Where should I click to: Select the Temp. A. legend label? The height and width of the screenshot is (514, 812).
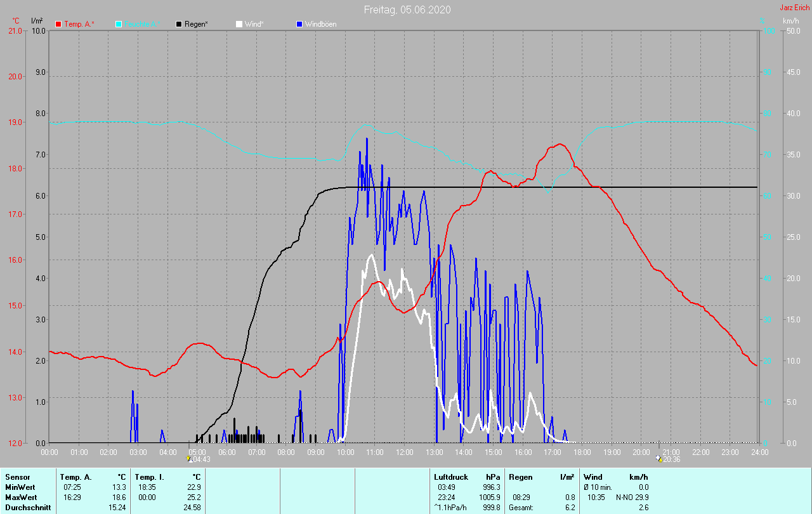tap(79, 24)
